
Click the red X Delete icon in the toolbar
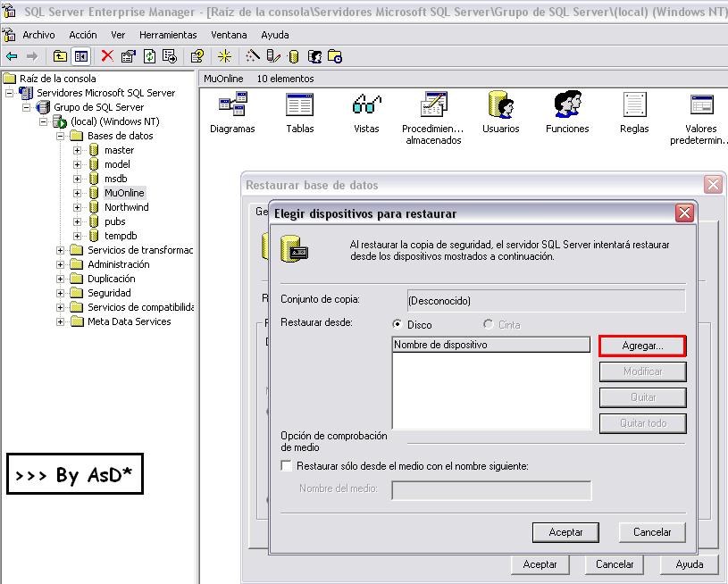click(x=107, y=56)
